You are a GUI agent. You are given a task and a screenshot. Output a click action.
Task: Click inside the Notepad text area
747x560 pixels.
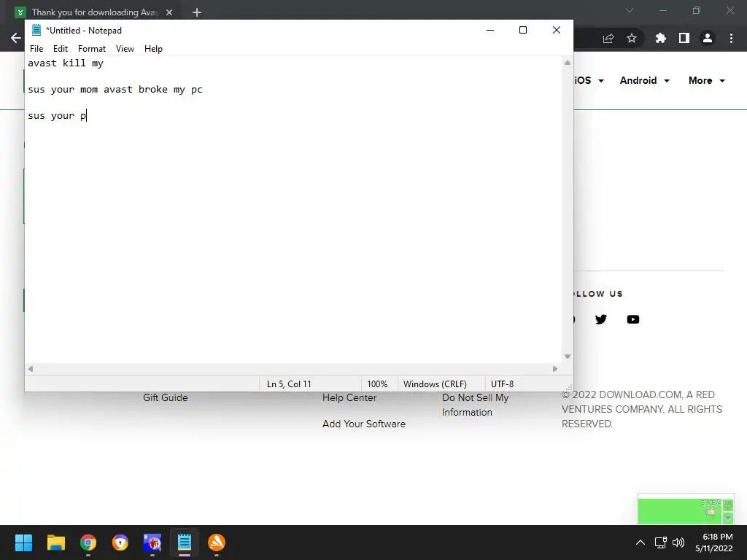[x=293, y=209]
